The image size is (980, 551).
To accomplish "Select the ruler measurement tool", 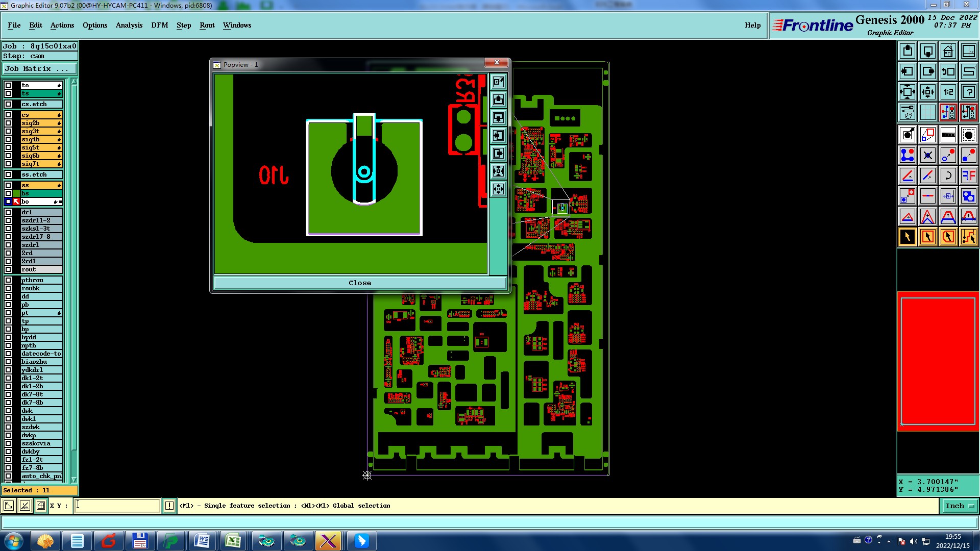I will click(x=948, y=135).
